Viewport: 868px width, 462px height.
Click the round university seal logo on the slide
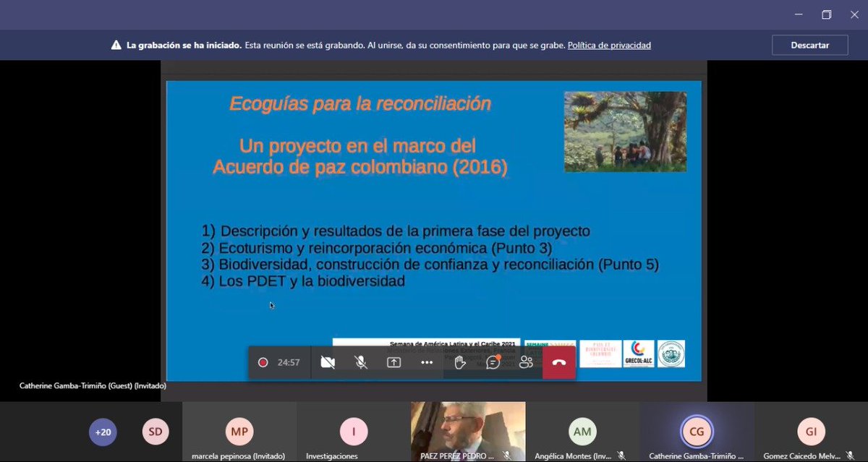tap(671, 354)
